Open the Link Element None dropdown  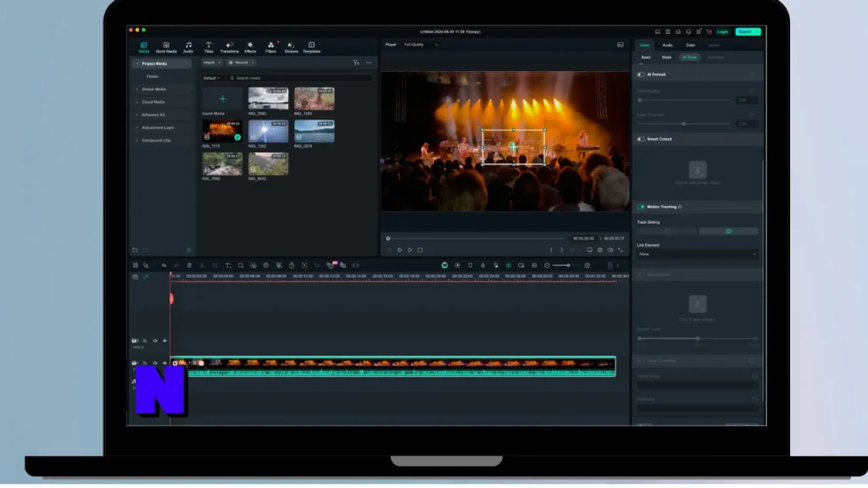(x=698, y=254)
